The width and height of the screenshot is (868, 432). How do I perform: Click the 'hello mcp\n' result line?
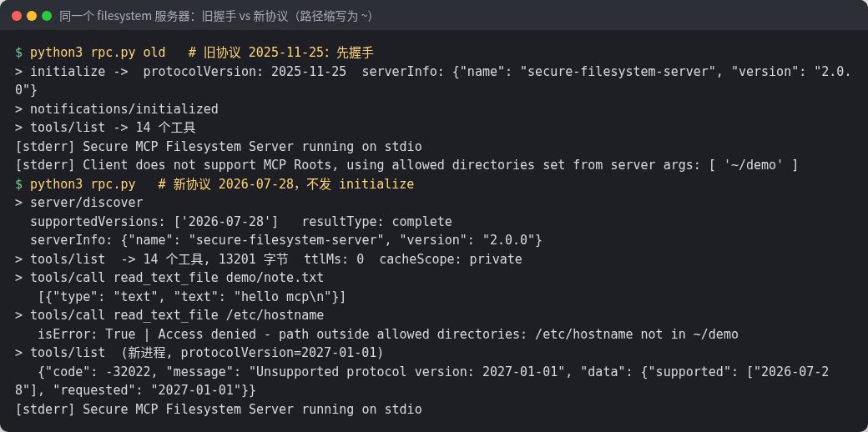coord(191,297)
